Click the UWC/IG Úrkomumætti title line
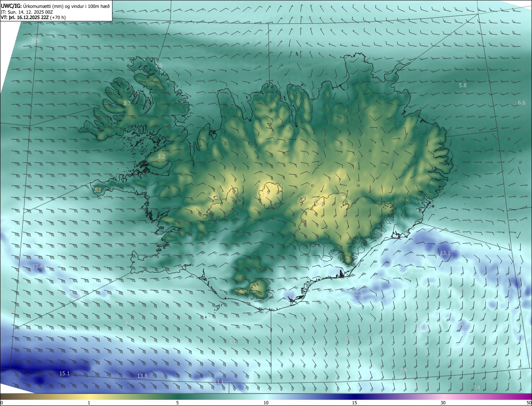 click(x=56, y=6)
